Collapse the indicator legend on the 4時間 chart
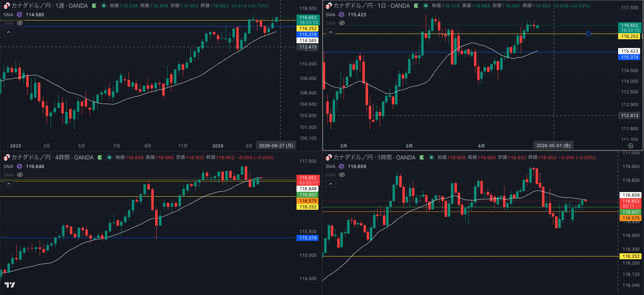This screenshot has height=295, width=644. (x=9, y=184)
